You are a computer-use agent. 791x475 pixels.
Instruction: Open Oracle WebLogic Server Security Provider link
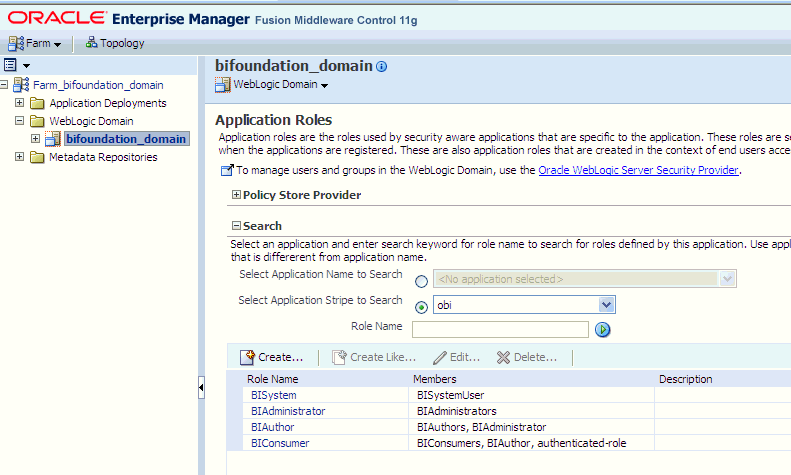coord(638,170)
